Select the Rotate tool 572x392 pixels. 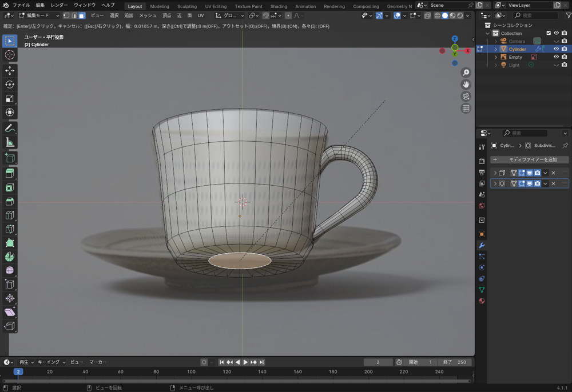point(10,85)
